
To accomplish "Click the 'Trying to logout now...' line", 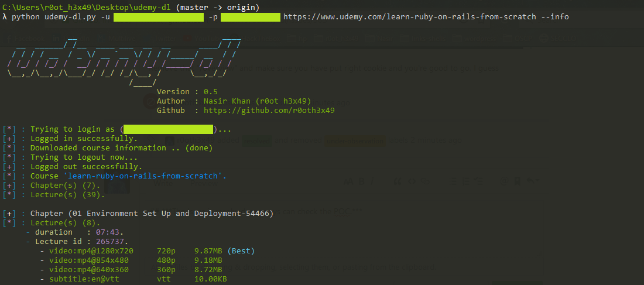I will (84, 157).
